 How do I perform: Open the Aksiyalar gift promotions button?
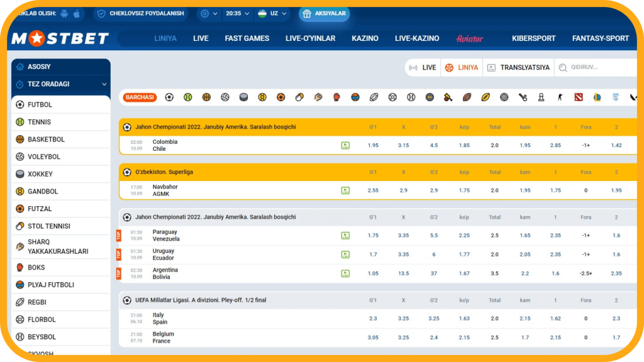point(324,14)
